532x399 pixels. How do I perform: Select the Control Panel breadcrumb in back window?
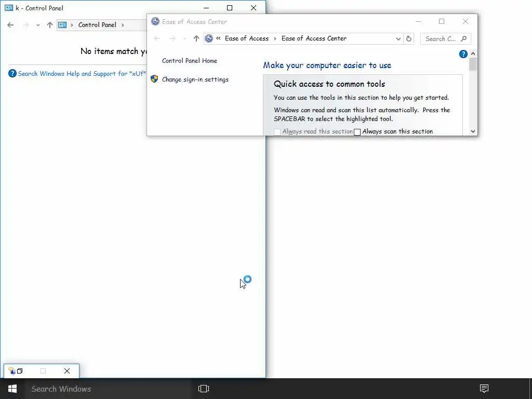click(97, 25)
